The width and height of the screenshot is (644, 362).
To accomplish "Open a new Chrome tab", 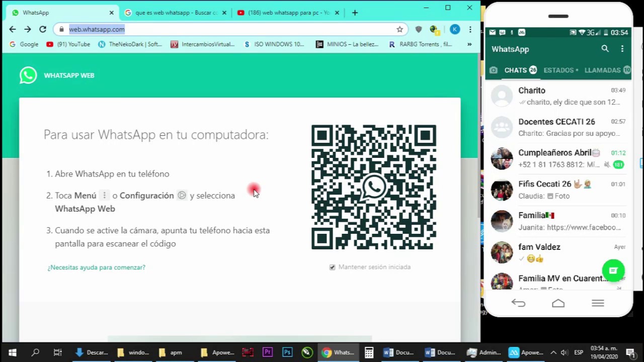I will [355, 13].
